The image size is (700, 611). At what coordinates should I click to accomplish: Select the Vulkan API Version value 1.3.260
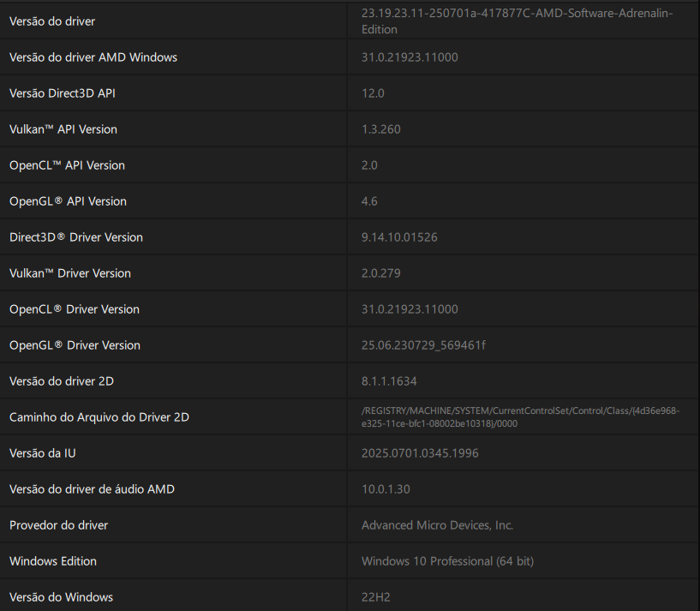click(x=380, y=129)
